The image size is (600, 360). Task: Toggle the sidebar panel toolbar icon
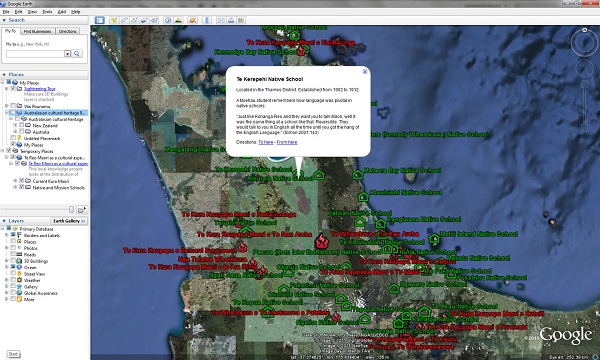point(99,20)
